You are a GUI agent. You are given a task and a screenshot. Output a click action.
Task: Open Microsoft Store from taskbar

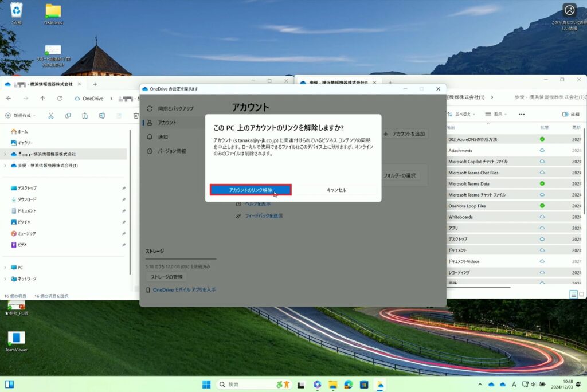coord(364,385)
